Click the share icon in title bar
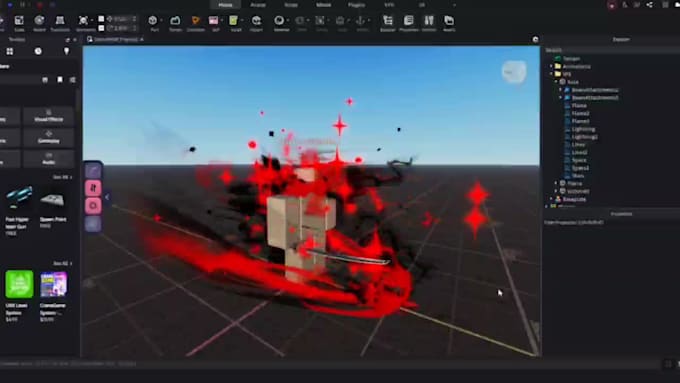The height and width of the screenshot is (383, 680). [x=650, y=5]
